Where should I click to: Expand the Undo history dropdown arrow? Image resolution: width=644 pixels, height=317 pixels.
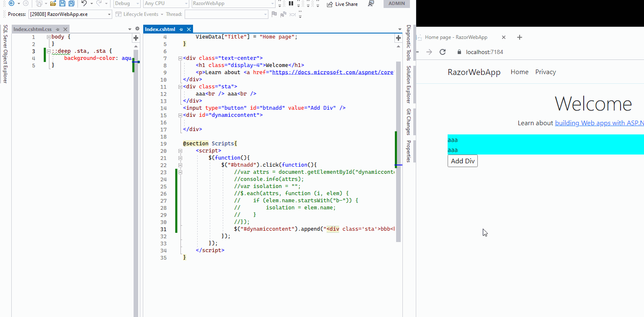click(91, 4)
